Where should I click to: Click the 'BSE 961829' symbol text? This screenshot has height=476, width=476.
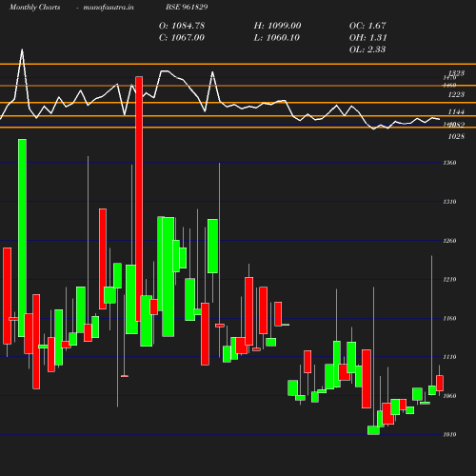pos(187,7)
